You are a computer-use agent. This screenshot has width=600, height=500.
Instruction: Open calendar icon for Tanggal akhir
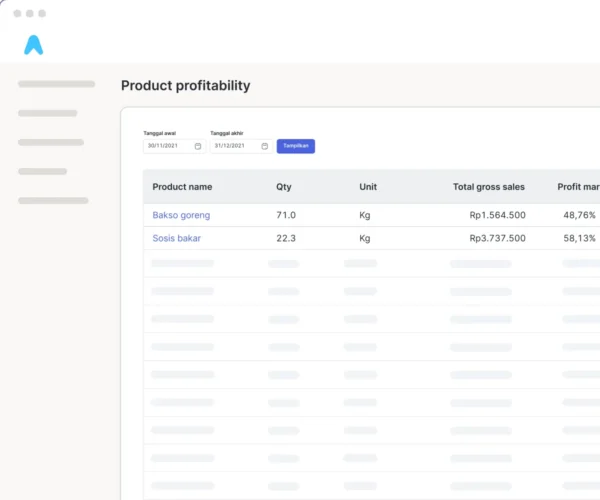point(264,146)
